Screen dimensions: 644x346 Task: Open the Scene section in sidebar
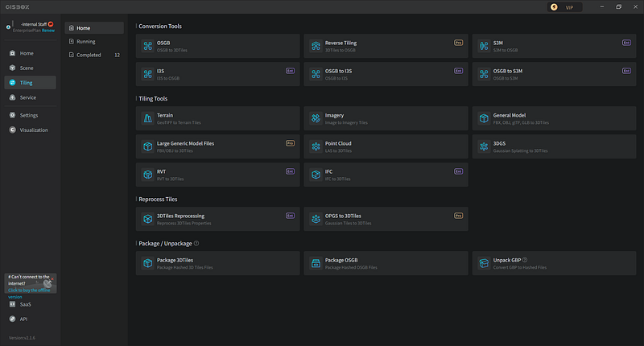[x=31, y=68]
